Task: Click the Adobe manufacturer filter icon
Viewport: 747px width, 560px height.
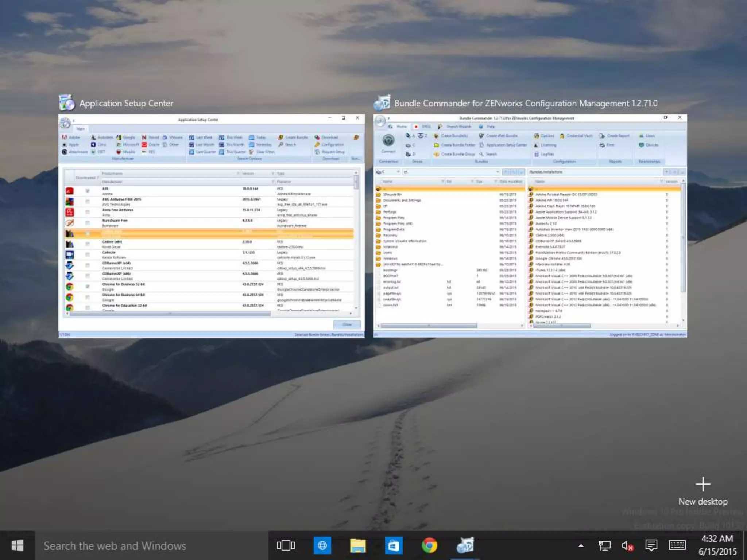Action: click(x=65, y=137)
